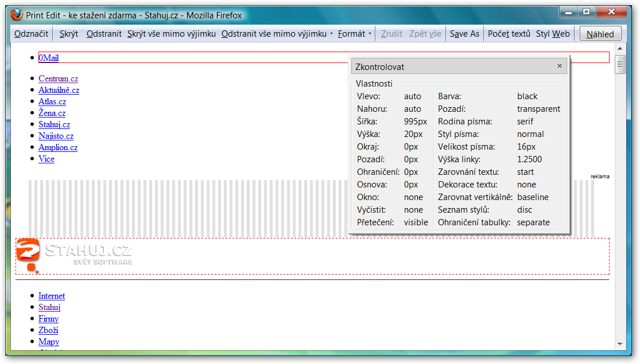
Task: Click the Stahuj.cz logo image
Action: pos(74,256)
